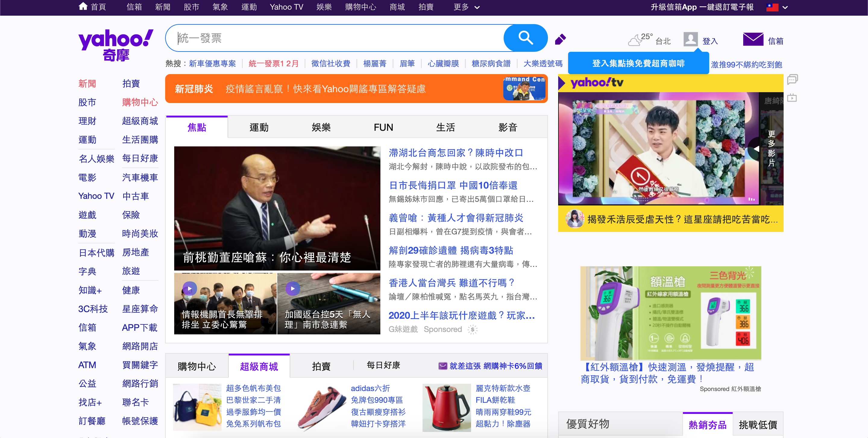Click the Yahoo TV video player
868x438 pixels.
click(659, 149)
